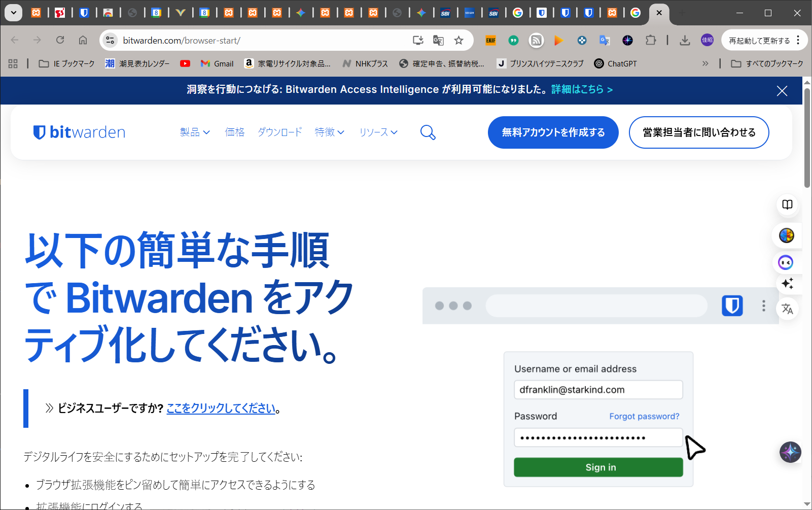Click the Bitwarden logo in the header

(79, 132)
